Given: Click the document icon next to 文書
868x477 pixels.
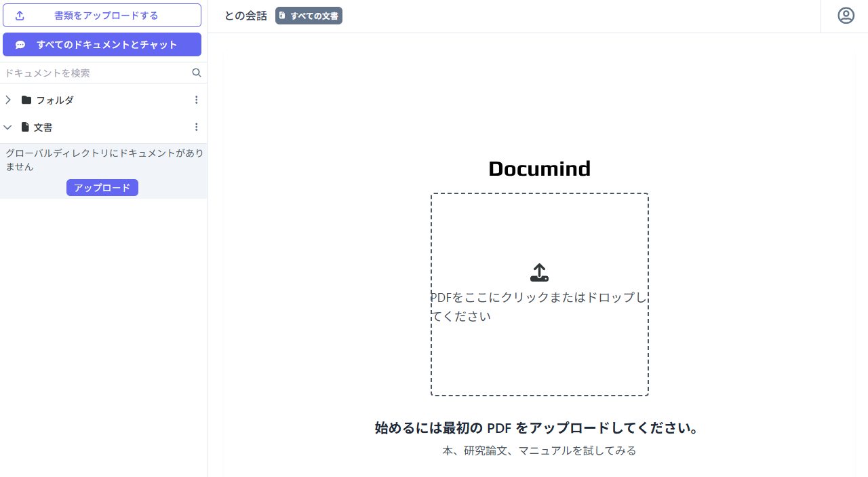Looking at the screenshot, I should point(24,127).
